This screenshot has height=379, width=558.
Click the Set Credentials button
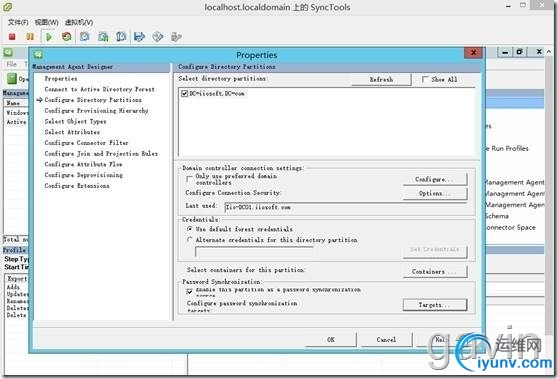click(x=435, y=251)
